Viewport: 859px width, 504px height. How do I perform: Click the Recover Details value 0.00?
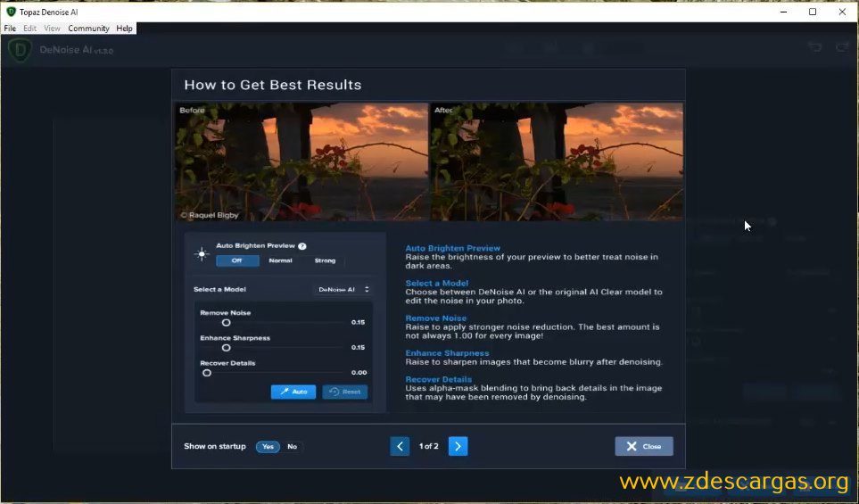click(359, 373)
